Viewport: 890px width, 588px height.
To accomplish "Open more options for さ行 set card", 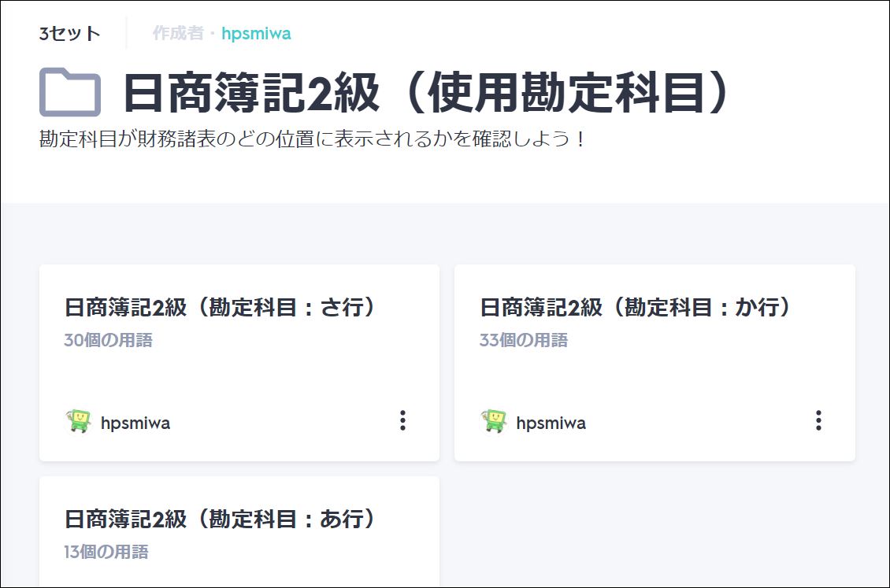I will tap(402, 420).
